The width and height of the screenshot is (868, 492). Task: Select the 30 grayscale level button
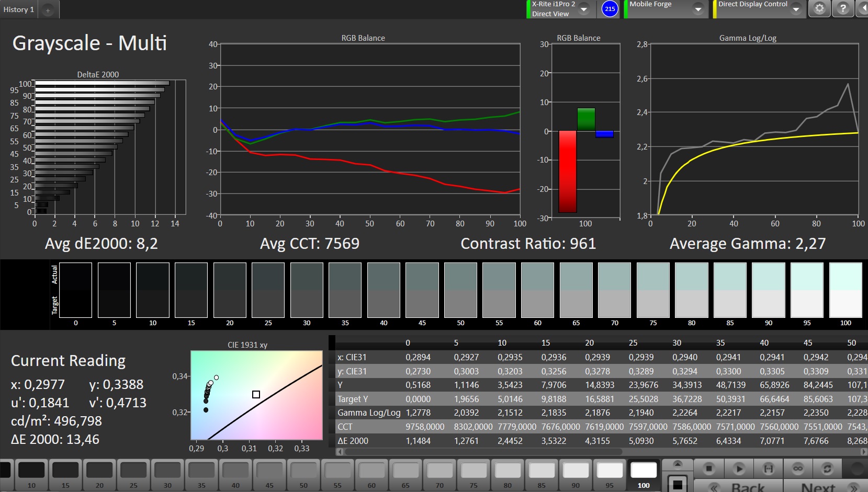tap(167, 475)
